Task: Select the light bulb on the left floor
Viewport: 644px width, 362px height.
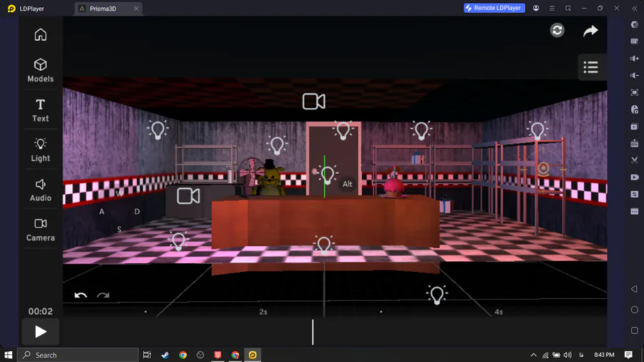Action: tap(178, 241)
